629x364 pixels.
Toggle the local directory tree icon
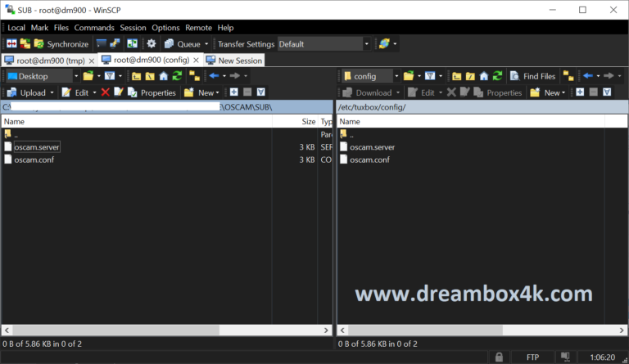(x=195, y=76)
